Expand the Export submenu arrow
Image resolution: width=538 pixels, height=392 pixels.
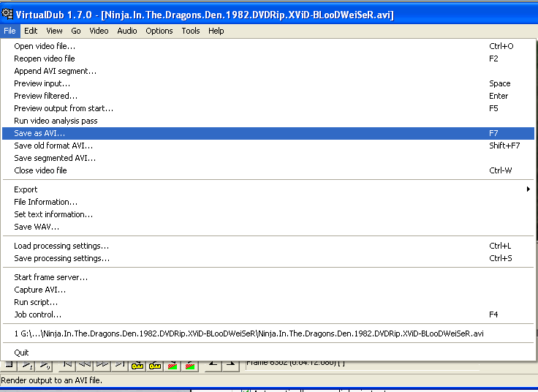coord(528,189)
